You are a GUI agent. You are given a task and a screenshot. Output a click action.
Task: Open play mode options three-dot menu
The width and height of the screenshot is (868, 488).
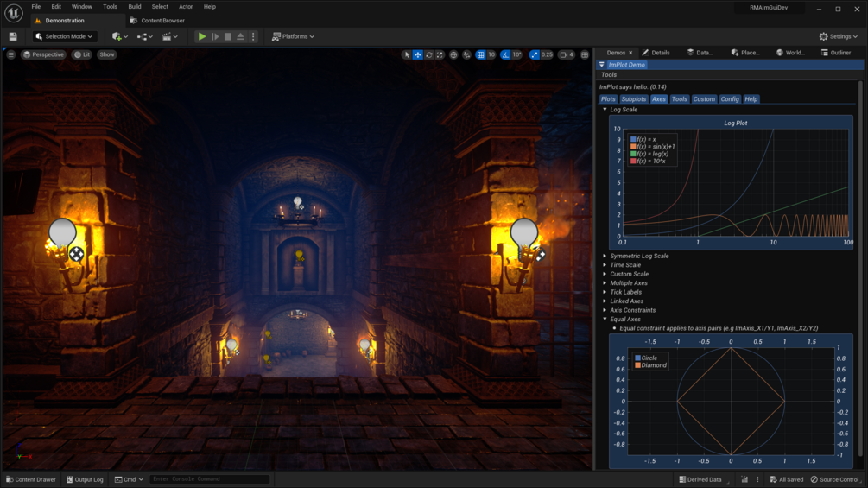254,36
